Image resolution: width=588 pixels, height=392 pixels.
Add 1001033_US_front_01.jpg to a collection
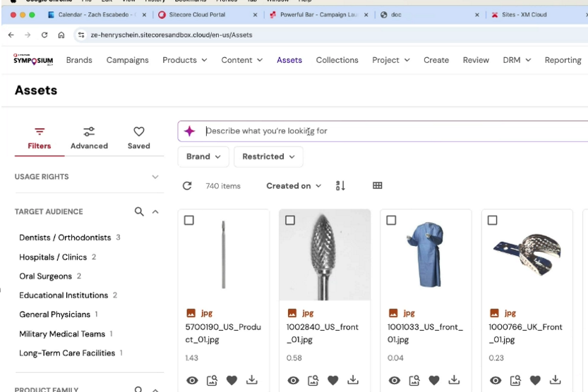[x=414, y=381]
